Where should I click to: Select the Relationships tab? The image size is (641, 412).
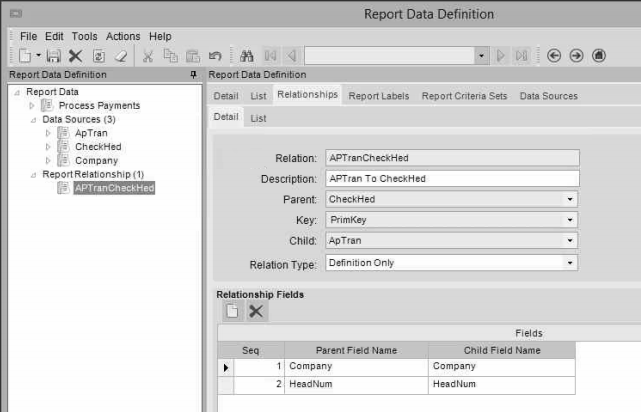307,94
